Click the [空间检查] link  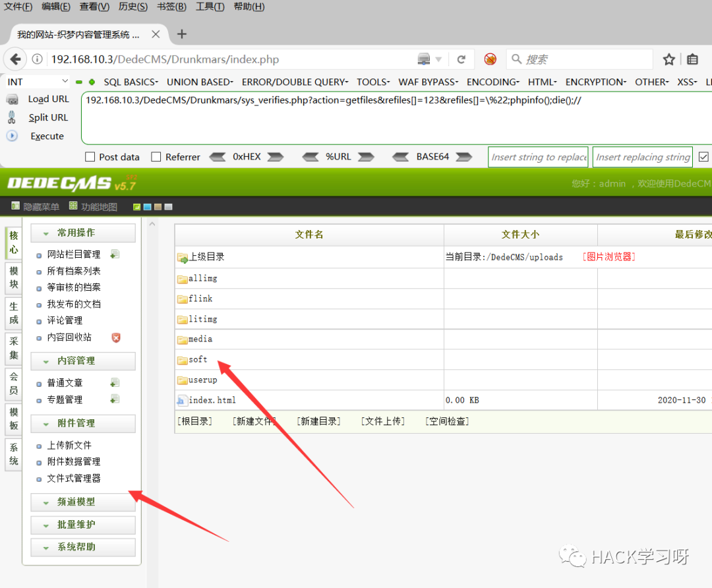pyautogui.click(x=447, y=421)
